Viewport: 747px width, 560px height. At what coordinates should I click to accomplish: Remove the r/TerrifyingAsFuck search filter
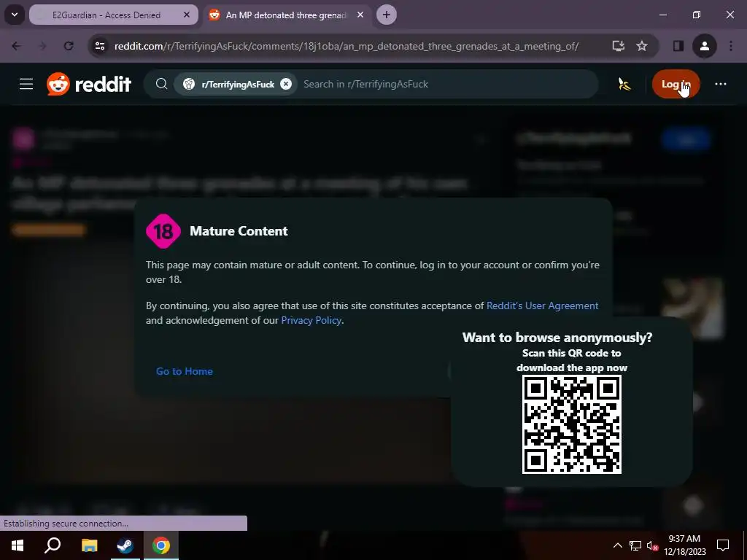click(x=286, y=85)
